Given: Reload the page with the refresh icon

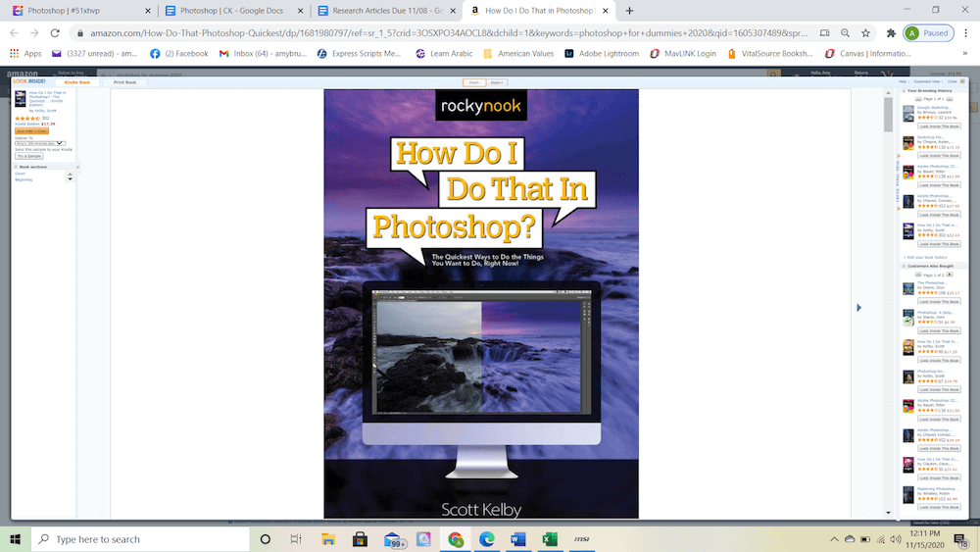Looking at the screenshot, I should coord(55,33).
